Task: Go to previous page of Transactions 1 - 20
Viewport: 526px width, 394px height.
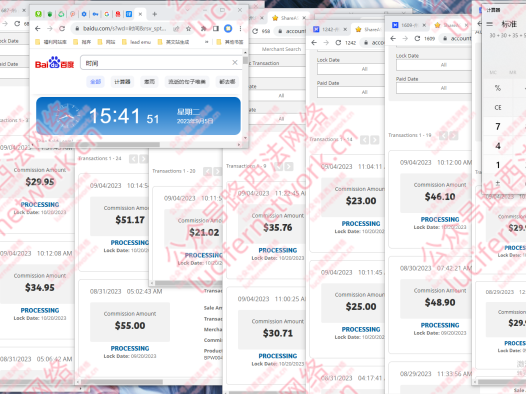Action: pos(207,171)
